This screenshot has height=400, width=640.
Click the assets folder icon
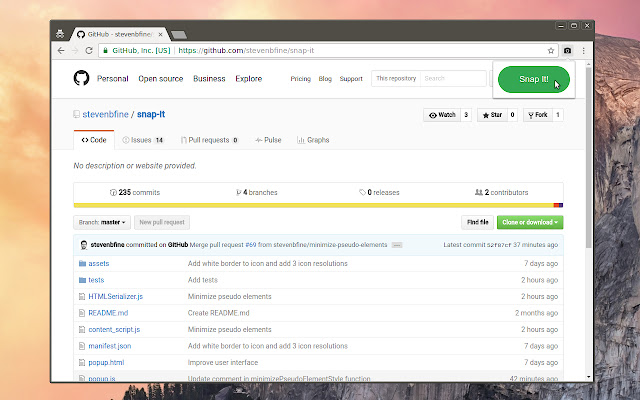click(82, 264)
